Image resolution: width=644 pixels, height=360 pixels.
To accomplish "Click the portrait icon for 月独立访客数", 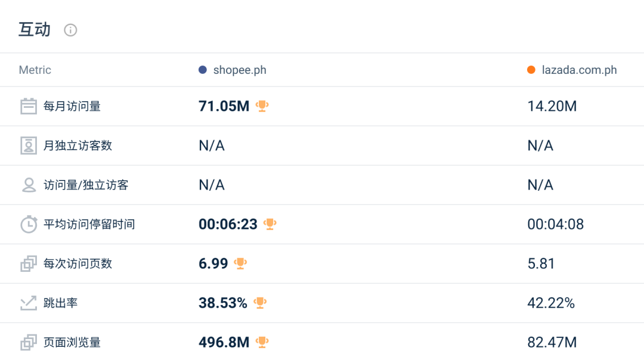I will pyautogui.click(x=29, y=145).
